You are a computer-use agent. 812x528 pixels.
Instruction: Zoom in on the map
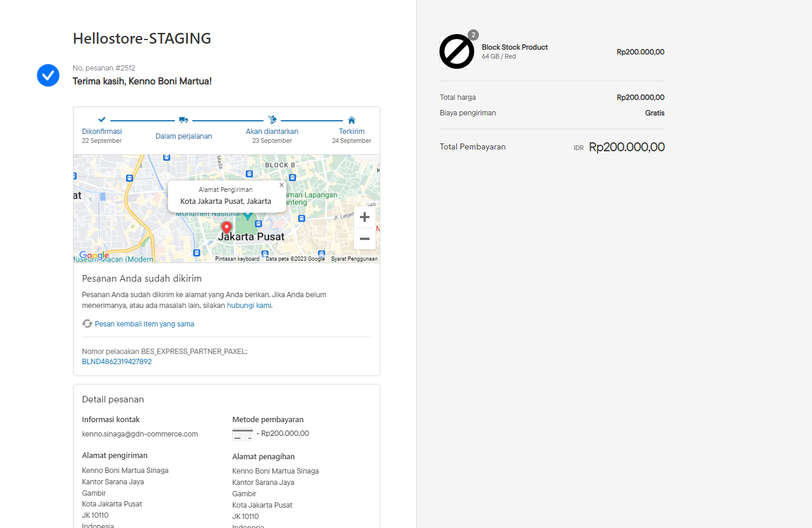[364, 217]
